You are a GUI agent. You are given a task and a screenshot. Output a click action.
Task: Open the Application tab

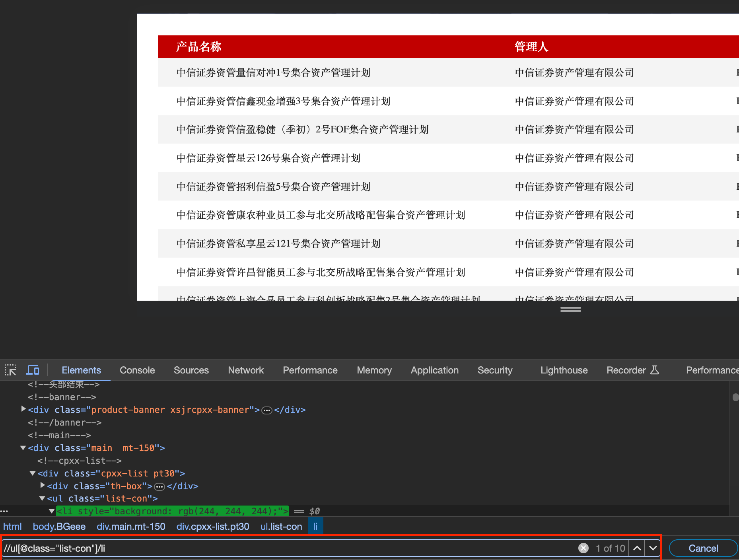coord(435,370)
